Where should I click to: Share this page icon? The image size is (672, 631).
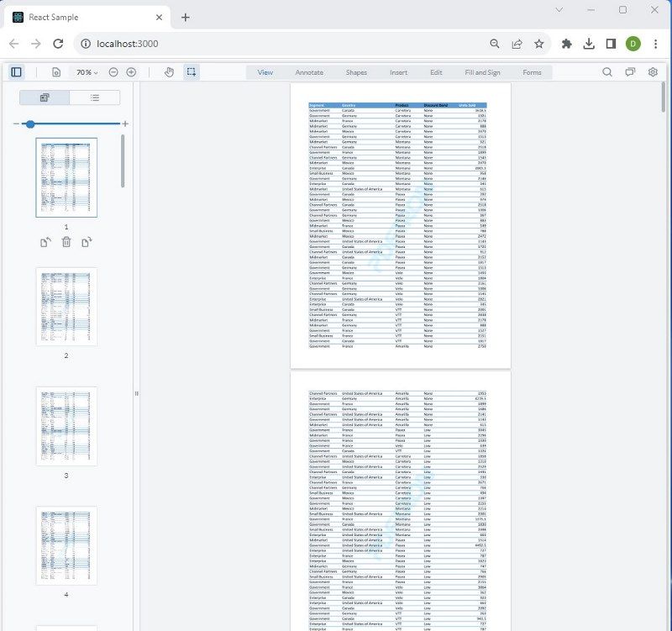[517, 44]
